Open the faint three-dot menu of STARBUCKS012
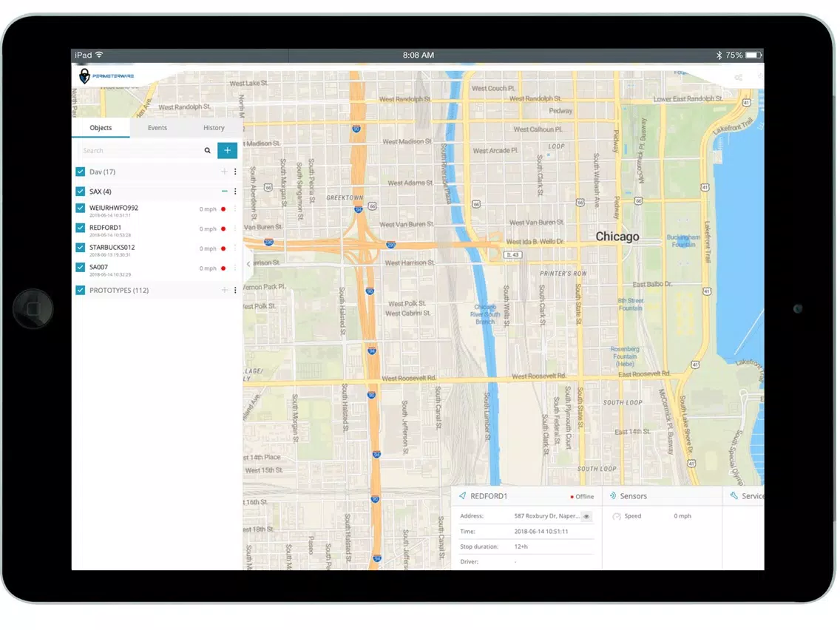This screenshot has height=630, width=840. (235, 248)
